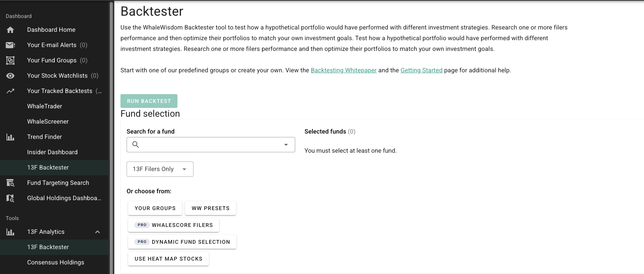Open the E-mail Alerts envelope icon

tap(10, 45)
